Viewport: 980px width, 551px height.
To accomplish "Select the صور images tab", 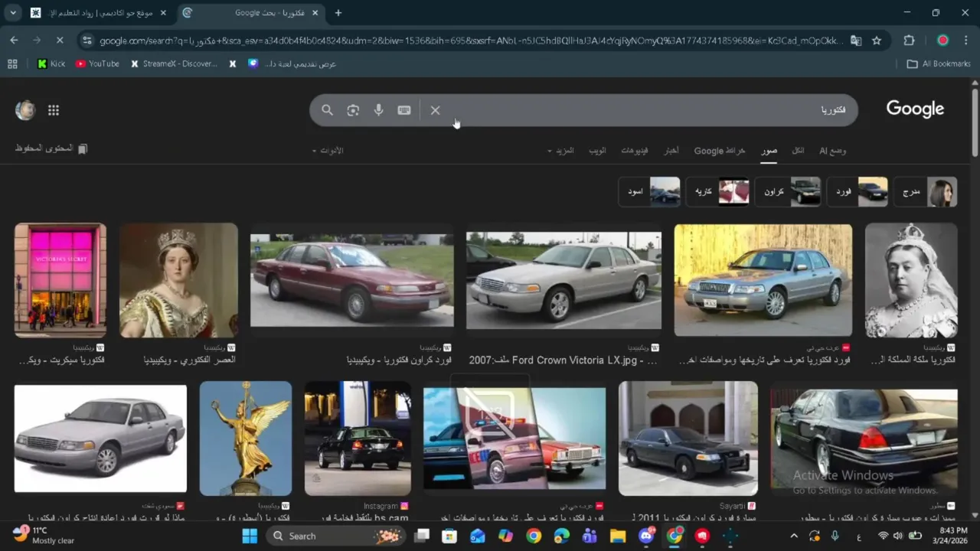I will coord(769,151).
